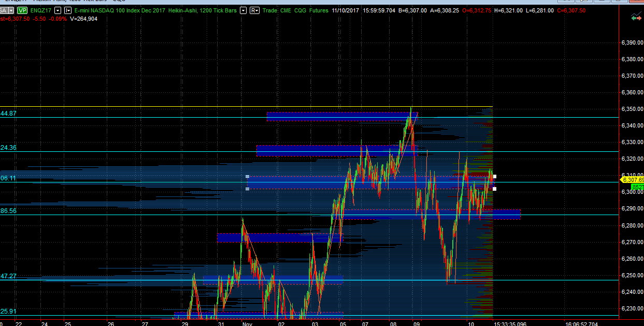Open the R dropdown button
Viewport: 644px width, 326px height.
pos(254,10)
